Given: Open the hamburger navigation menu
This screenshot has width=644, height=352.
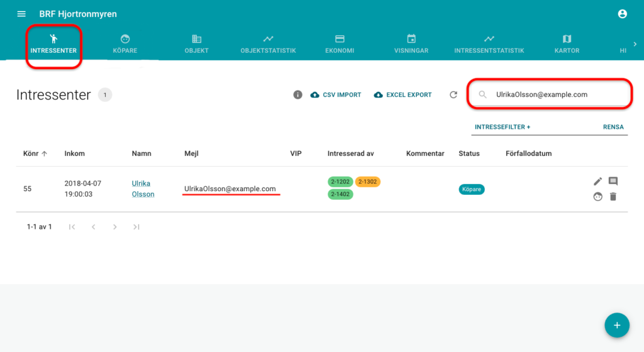Looking at the screenshot, I should pos(21,14).
